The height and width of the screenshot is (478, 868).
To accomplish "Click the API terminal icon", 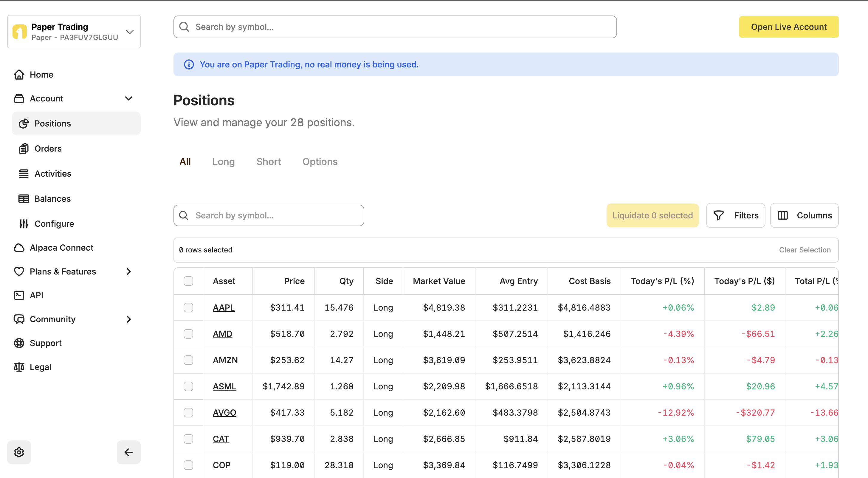I will coord(19,295).
